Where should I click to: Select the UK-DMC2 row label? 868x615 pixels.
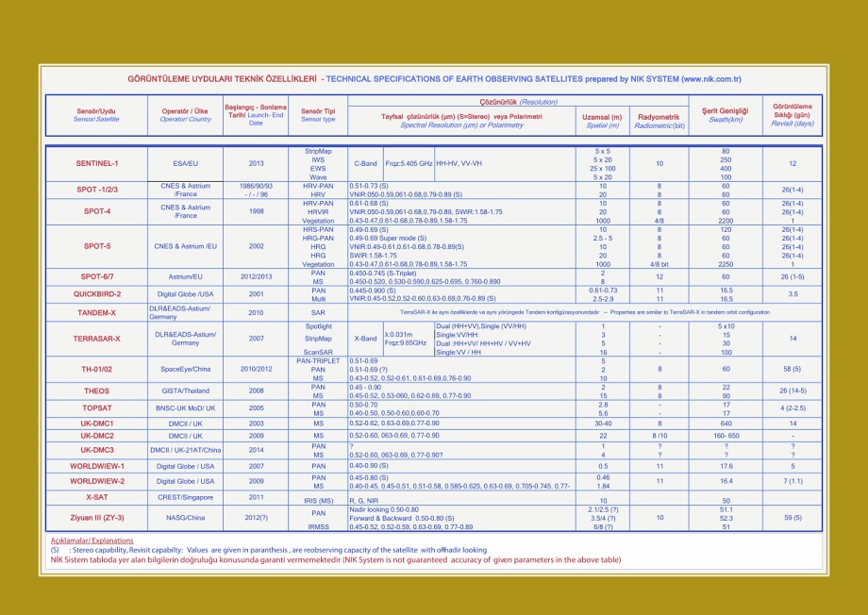(97, 436)
